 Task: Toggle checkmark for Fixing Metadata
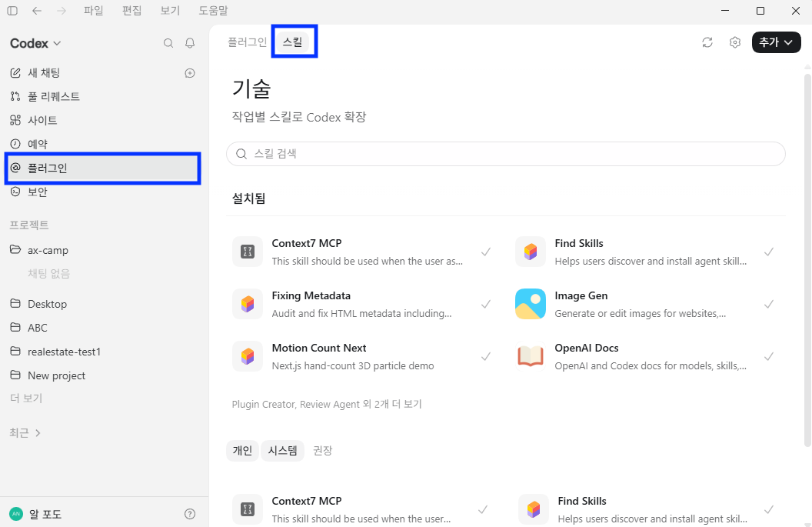486,304
